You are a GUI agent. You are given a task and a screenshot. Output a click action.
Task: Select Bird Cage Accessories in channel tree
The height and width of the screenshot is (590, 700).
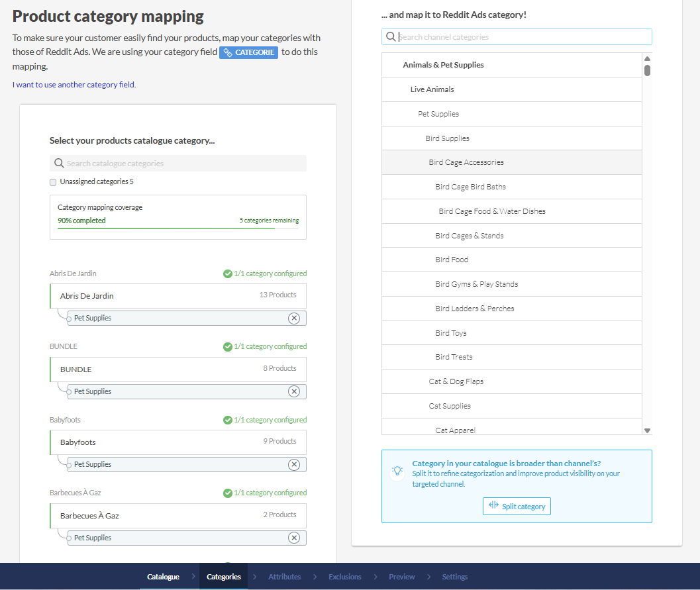click(x=466, y=162)
